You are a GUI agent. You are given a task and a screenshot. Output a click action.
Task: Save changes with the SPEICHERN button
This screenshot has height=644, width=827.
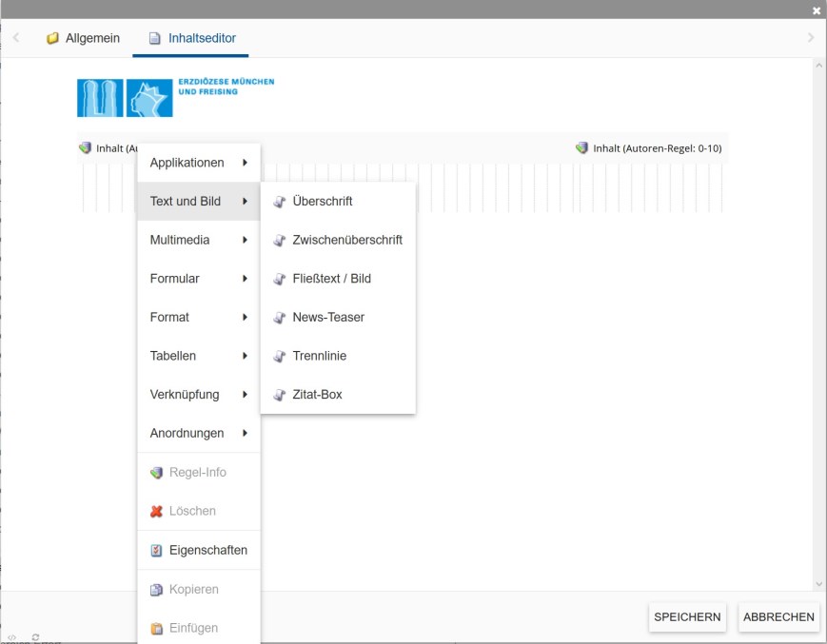click(687, 616)
